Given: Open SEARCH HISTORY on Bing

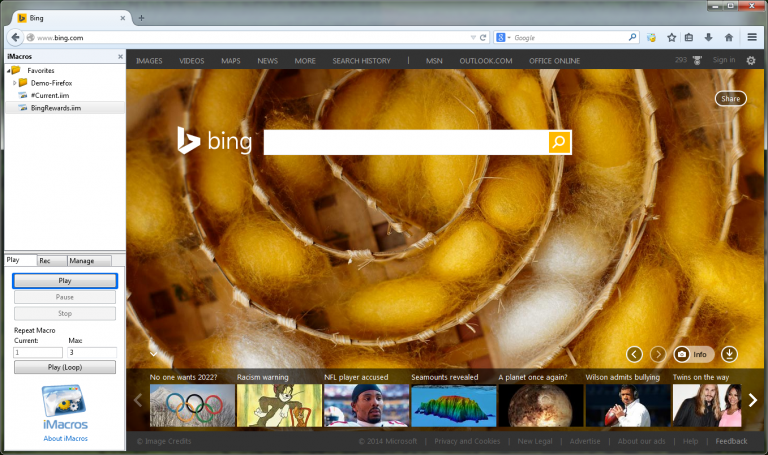Looking at the screenshot, I should click(x=361, y=61).
